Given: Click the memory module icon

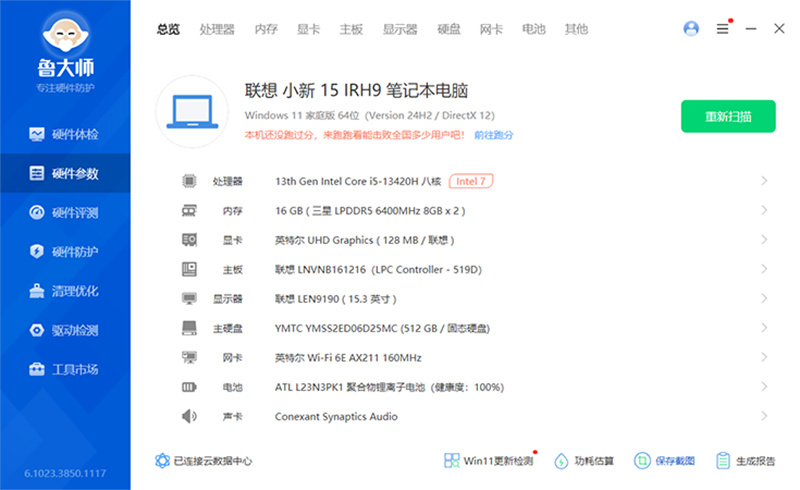Looking at the screenshot, I should (x=189, y=210).
